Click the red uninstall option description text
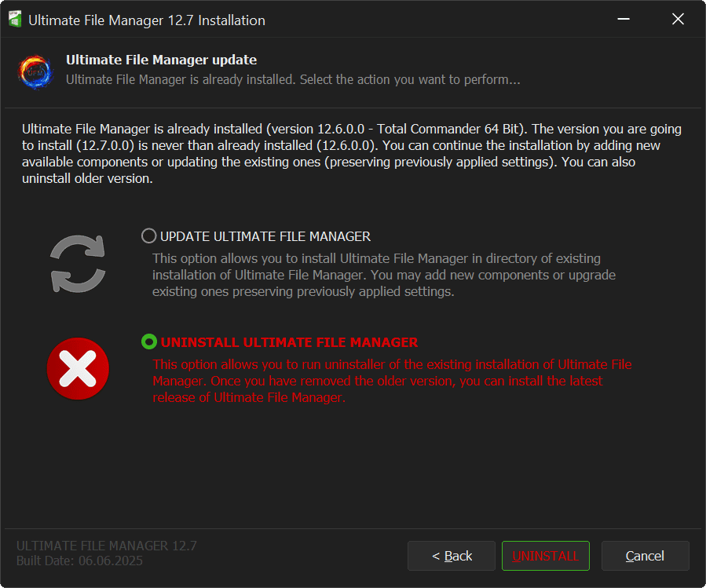Image resolution: width=706 pixels, height=588 pixels. click(391, 381)
